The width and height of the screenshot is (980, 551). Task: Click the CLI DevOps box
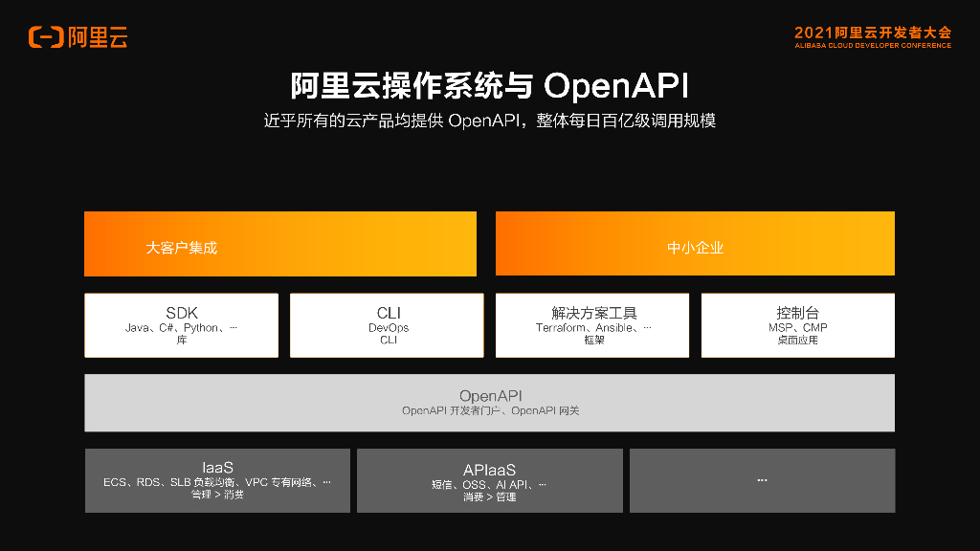pyautogui.click(x=387, y=325)
